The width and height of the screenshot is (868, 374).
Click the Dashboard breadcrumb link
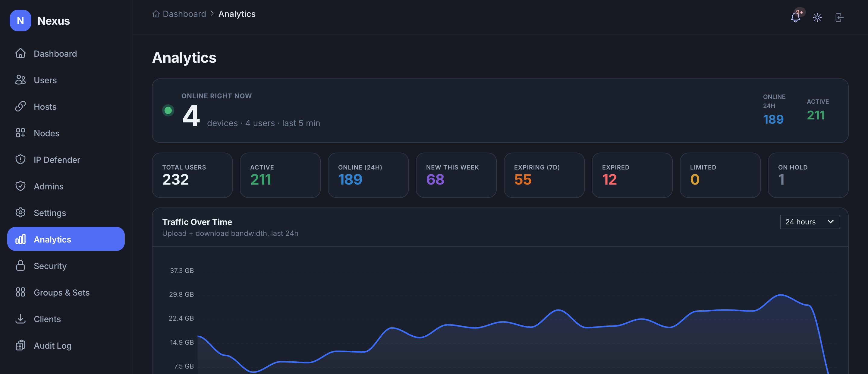(184, 14)
